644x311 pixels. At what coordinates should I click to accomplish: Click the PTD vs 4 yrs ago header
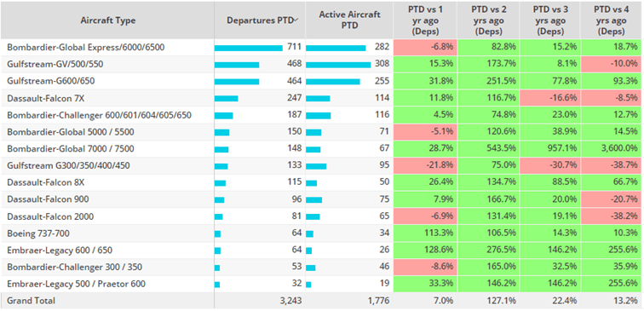[x=612, y=20]
